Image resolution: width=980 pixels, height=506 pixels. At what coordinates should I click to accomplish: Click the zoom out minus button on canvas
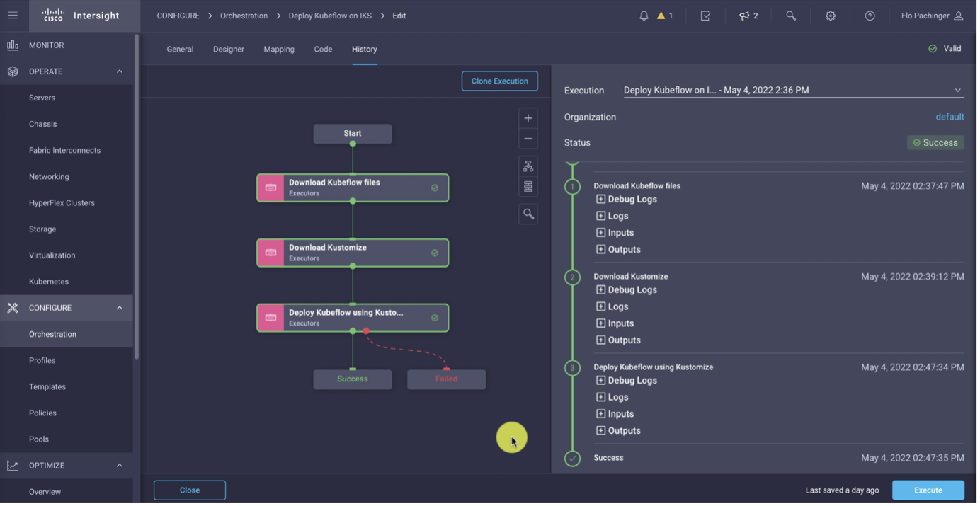pos(528,139)
